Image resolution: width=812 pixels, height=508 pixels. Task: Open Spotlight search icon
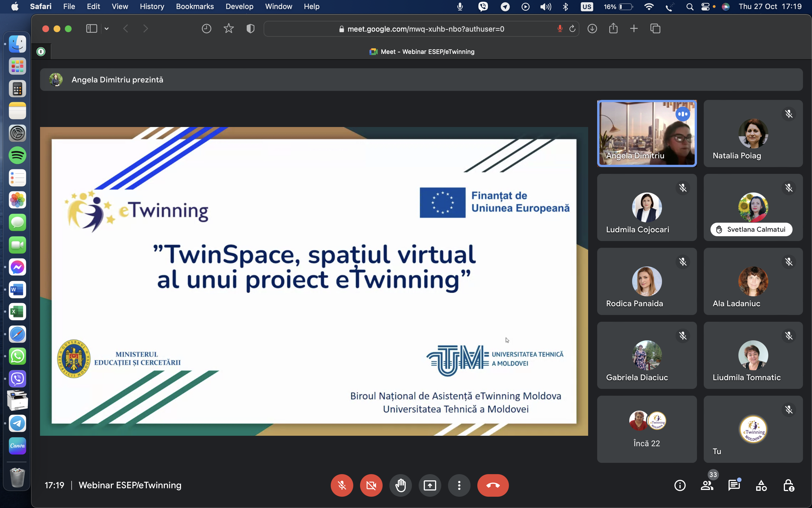(690, 7)
